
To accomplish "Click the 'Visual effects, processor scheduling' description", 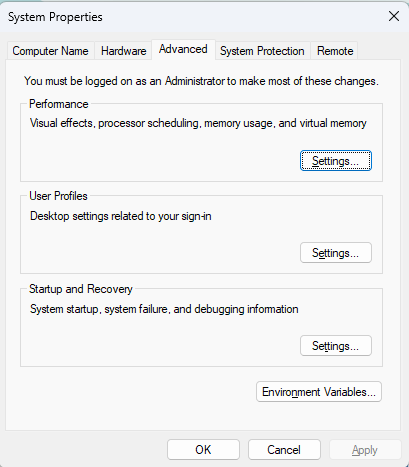I will coord(198,123).
